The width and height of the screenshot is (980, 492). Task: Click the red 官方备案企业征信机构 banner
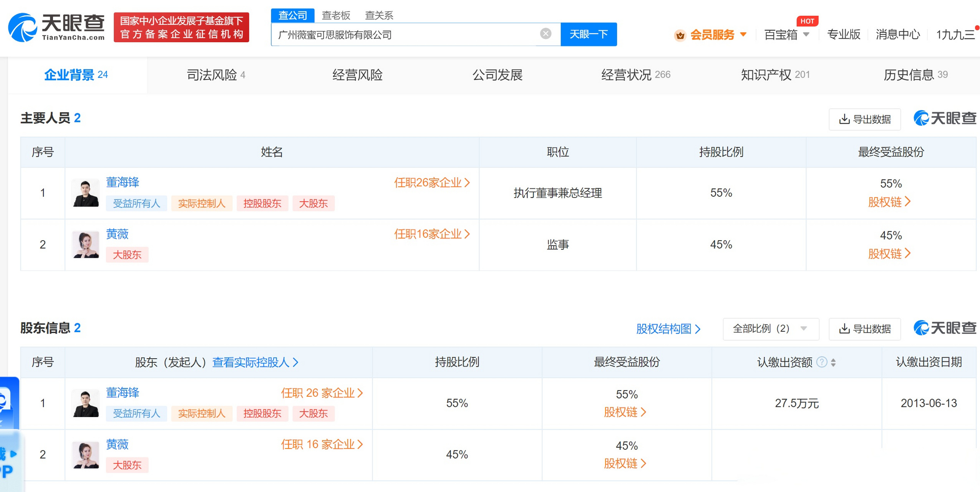pyautogui.click(x=181, y=27)
